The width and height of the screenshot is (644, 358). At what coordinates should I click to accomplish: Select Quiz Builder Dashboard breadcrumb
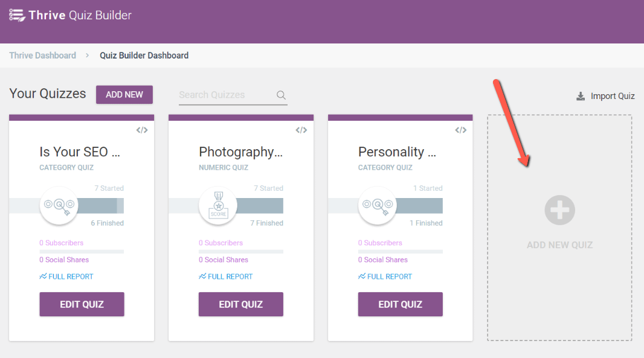pos(144,56)
